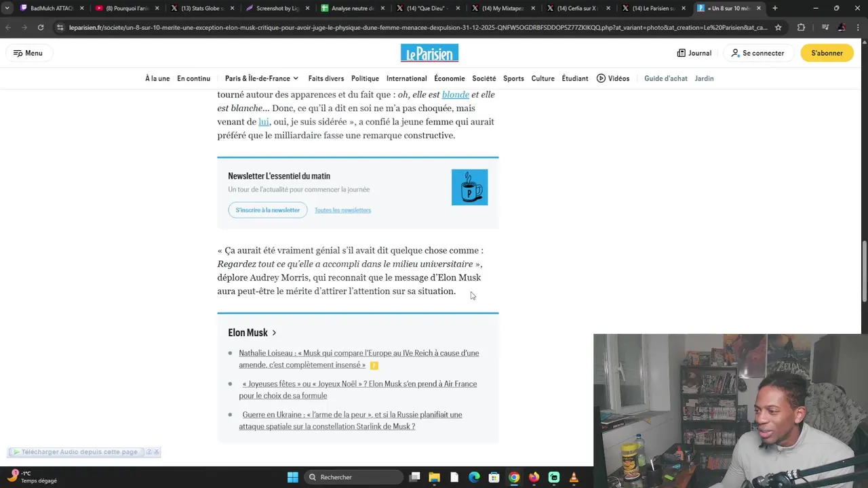Open VLC media player from taskbar
This screenshot has height=488, width=868.
pos(574,477)
